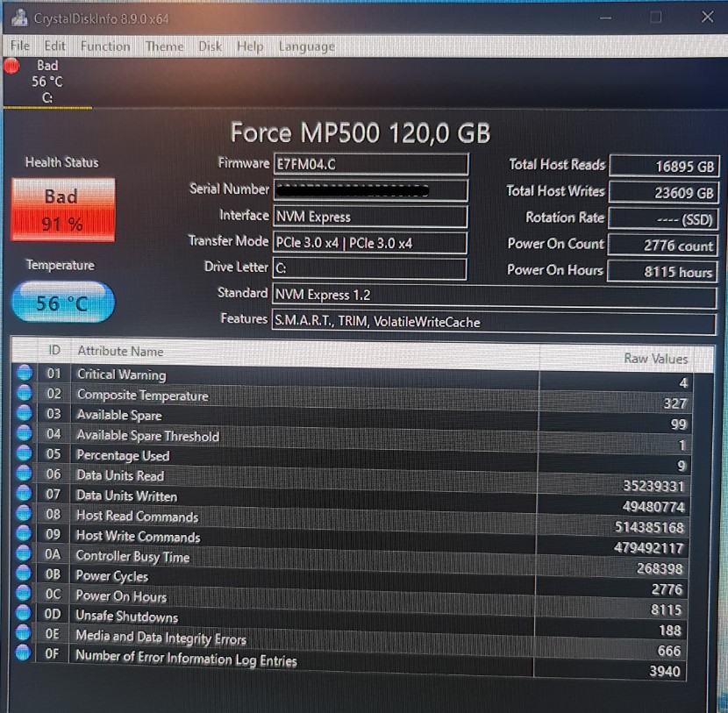Click blue status orb for Media and Data Integrity Errors
The image size is (728, 713).
coord(23,632)
